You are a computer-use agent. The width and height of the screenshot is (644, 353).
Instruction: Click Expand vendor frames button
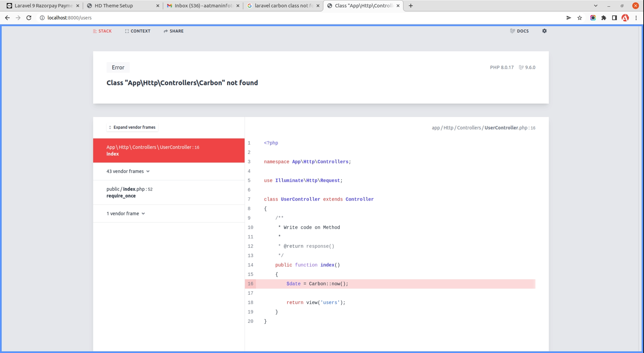click(132, 128)
